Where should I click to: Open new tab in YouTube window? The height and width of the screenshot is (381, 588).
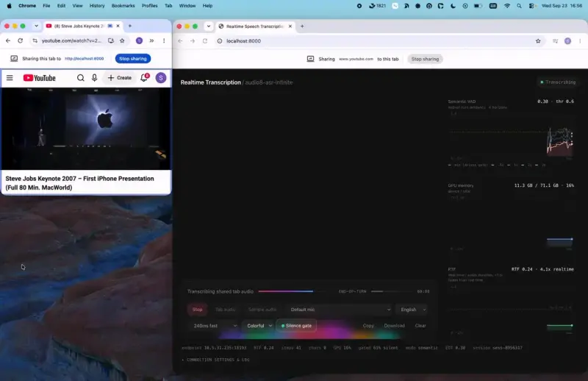click(x=130, y=26)
